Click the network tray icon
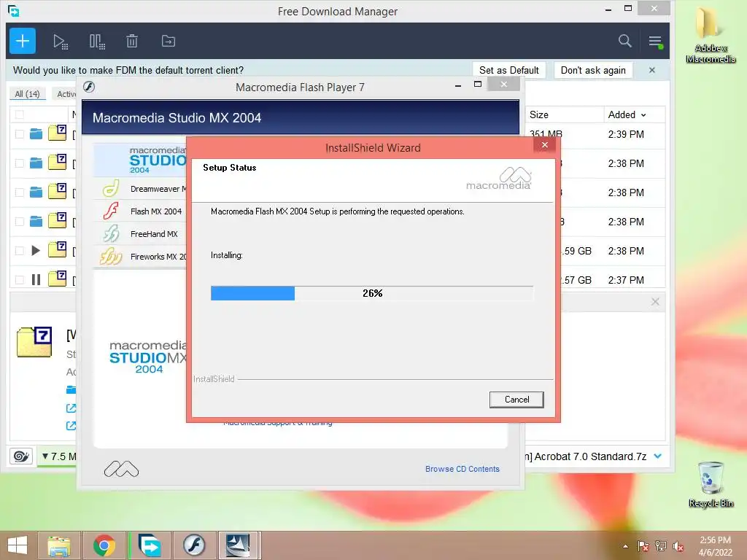This screenshot has width=747, height=560. 661,546
